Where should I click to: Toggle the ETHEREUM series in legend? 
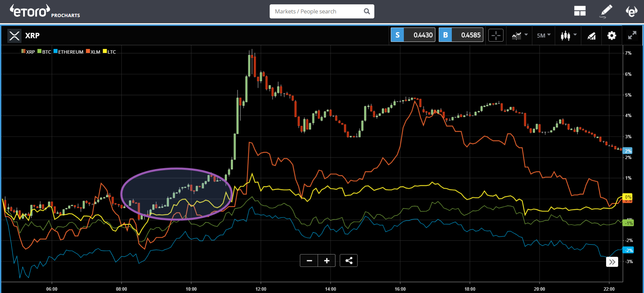pos(68,52)
